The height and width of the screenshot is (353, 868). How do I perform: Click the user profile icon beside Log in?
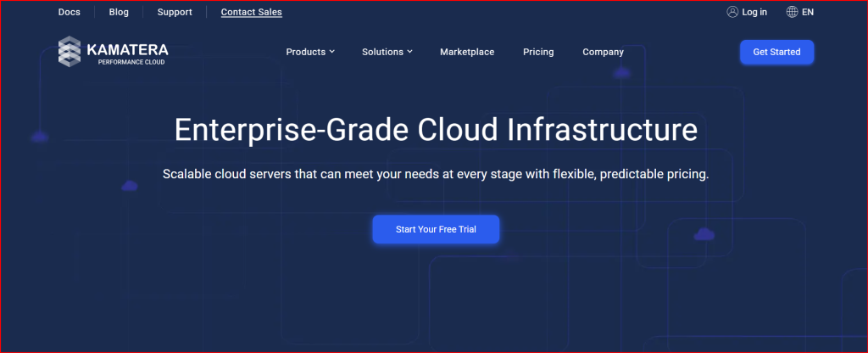tap(732, 12)
